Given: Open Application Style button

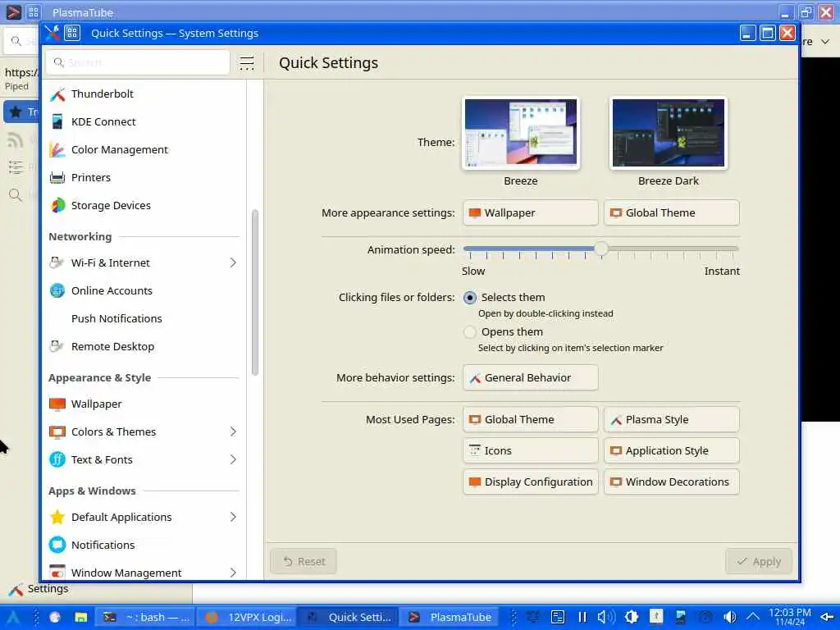Looking at the screenshot, I should (x=672, y=450).
